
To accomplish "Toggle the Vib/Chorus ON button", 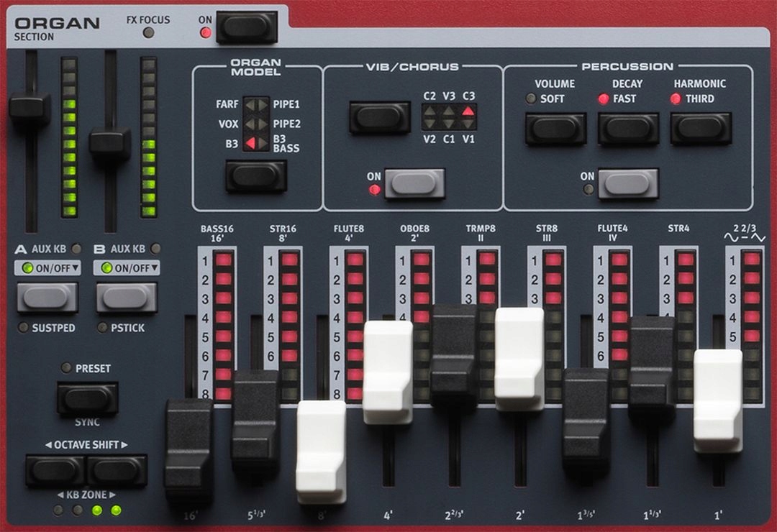I will point(414,183).
